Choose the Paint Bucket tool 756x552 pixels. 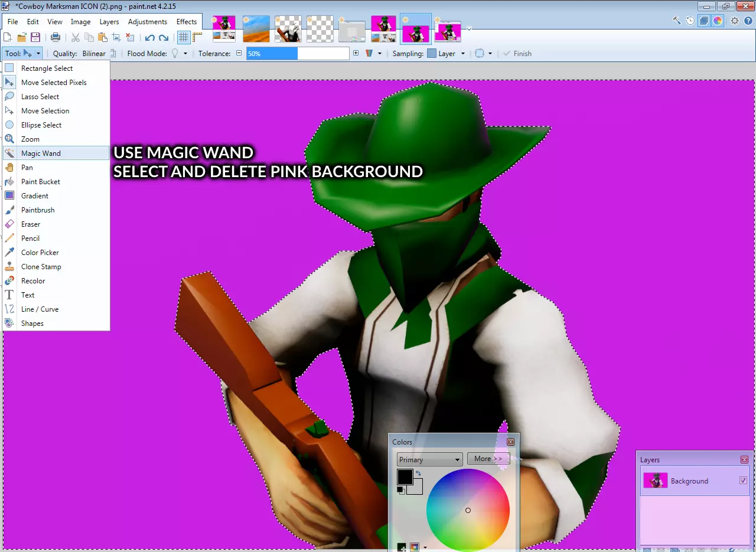click(x=56, y=182)
